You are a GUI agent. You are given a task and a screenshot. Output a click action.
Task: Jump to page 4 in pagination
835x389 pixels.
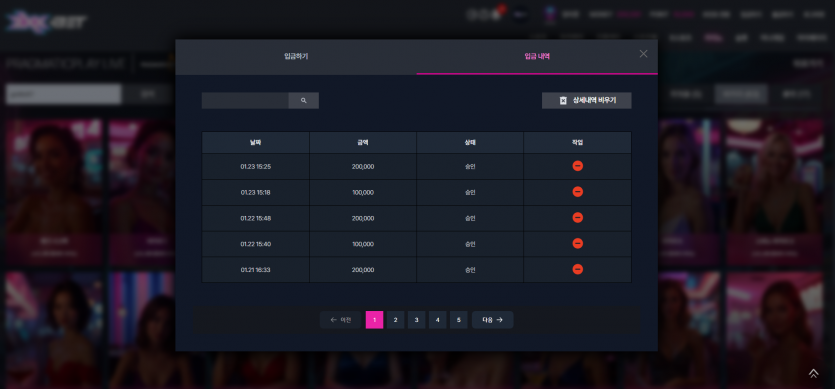437,320
